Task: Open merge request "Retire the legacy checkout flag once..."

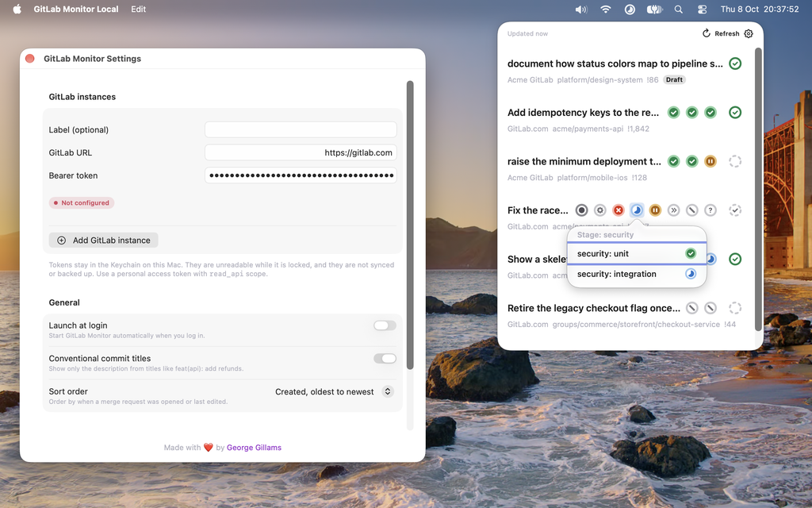Action: click(594, 308)
